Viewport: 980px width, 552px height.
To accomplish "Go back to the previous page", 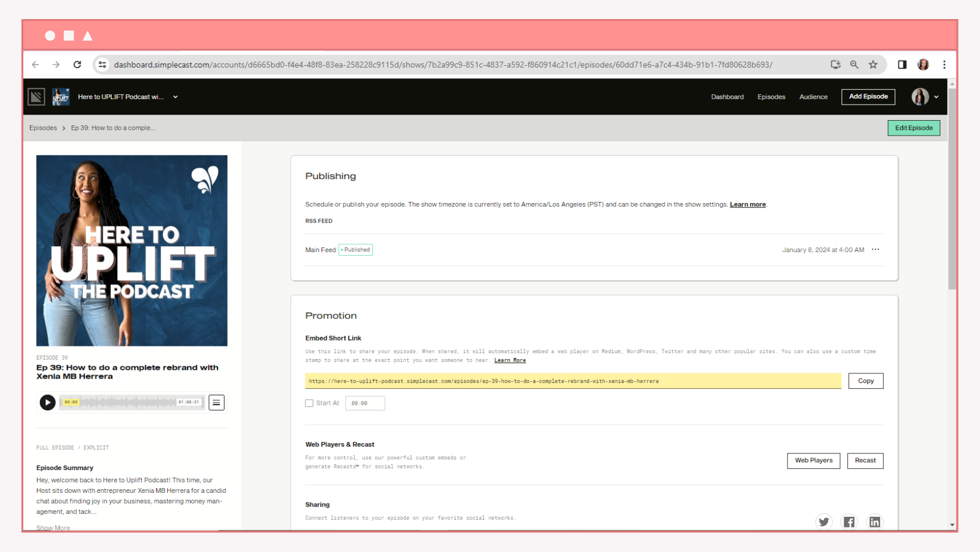I will tap(35, 65).
